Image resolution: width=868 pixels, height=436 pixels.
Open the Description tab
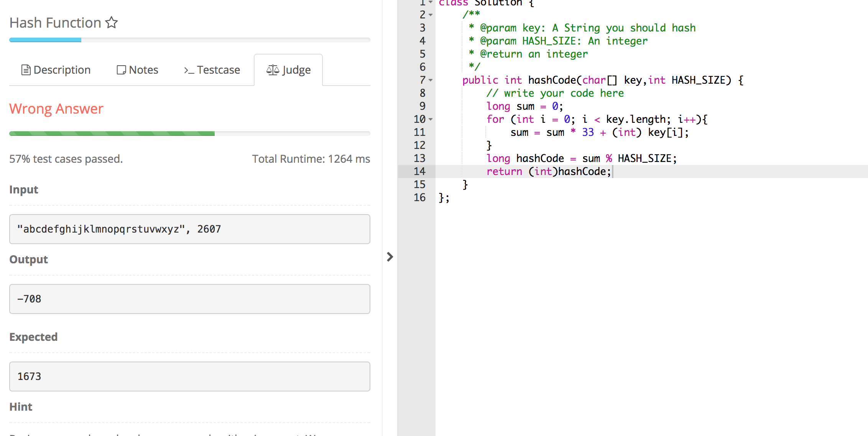(x=56, y=70)
